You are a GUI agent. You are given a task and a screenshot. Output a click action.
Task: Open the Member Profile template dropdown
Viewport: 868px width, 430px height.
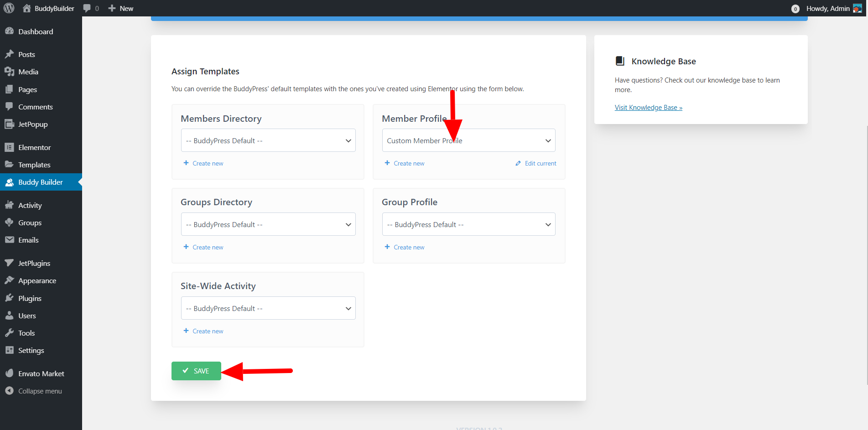tap(468, 140)
